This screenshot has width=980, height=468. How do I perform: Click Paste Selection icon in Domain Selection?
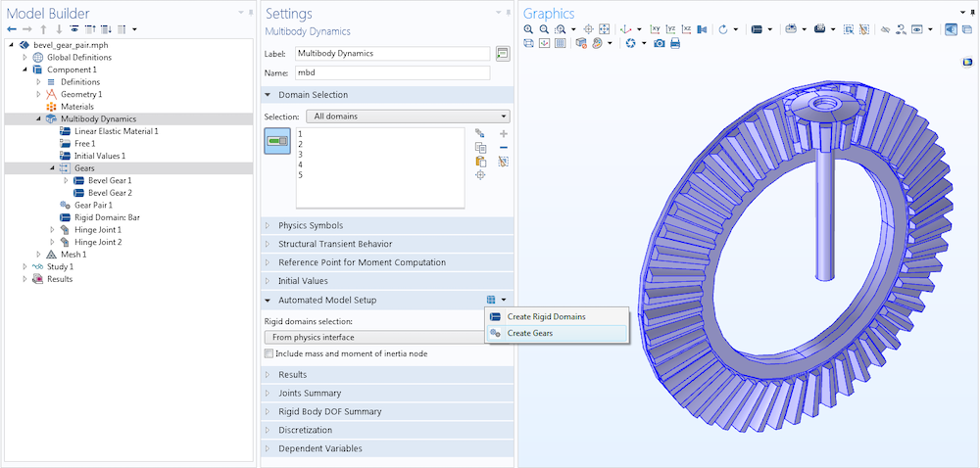pos(480,162)
